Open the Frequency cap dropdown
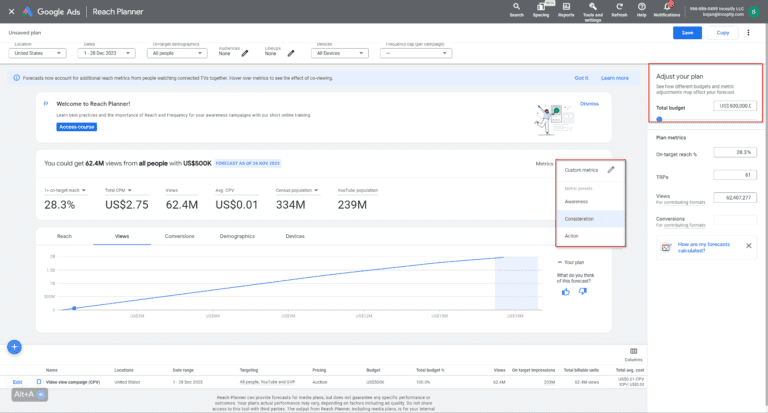Viewport: 768px width, 413px height. (x=416, y=53)
